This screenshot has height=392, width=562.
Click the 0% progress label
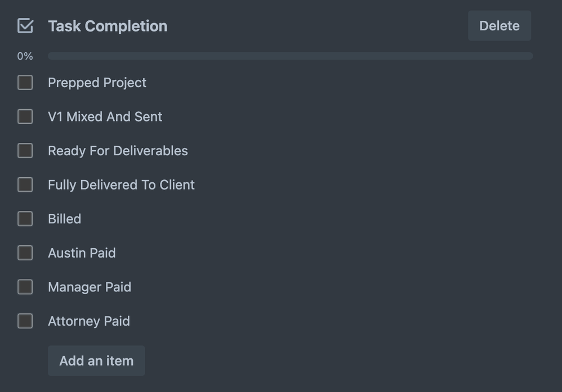[x=25, y=56]
